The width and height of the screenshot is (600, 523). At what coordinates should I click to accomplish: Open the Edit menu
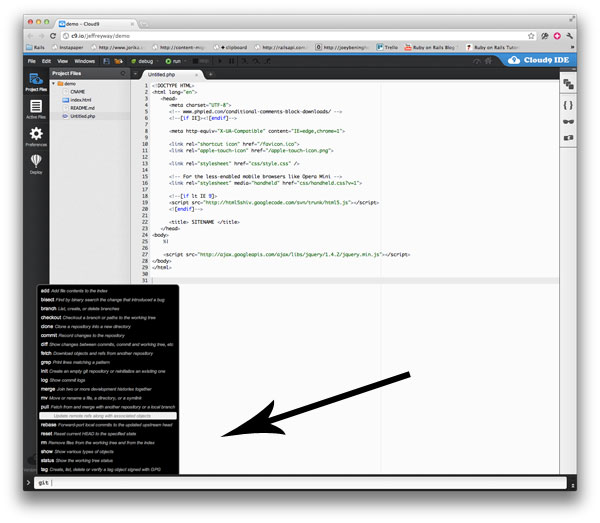pyautogui.click(x=46, y=61)
